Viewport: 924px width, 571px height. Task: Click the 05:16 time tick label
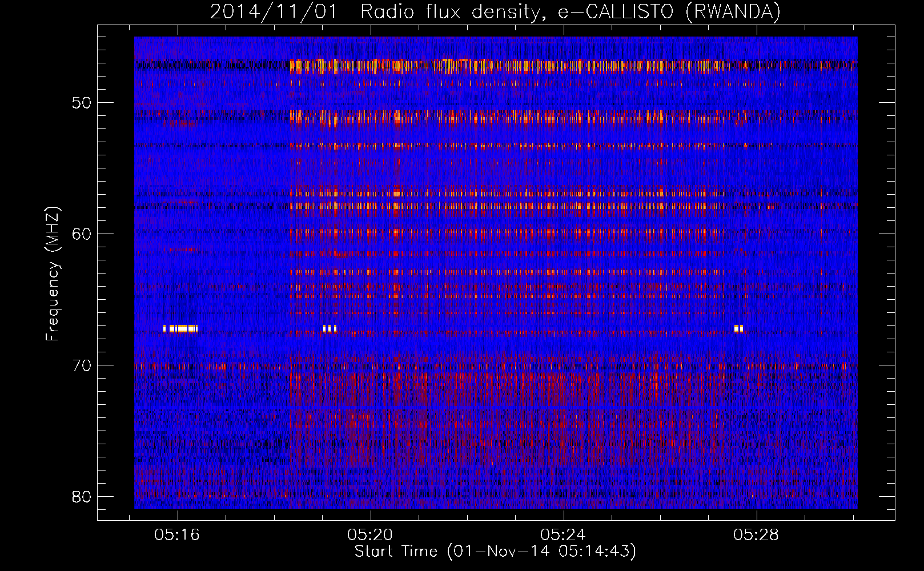177,535
